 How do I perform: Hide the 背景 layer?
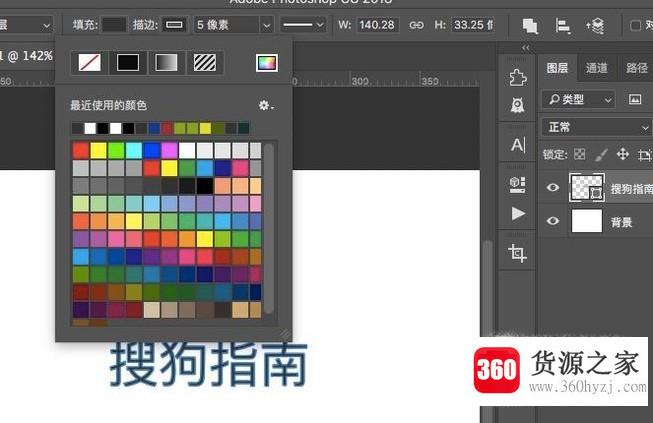click(x=553, y=221)
